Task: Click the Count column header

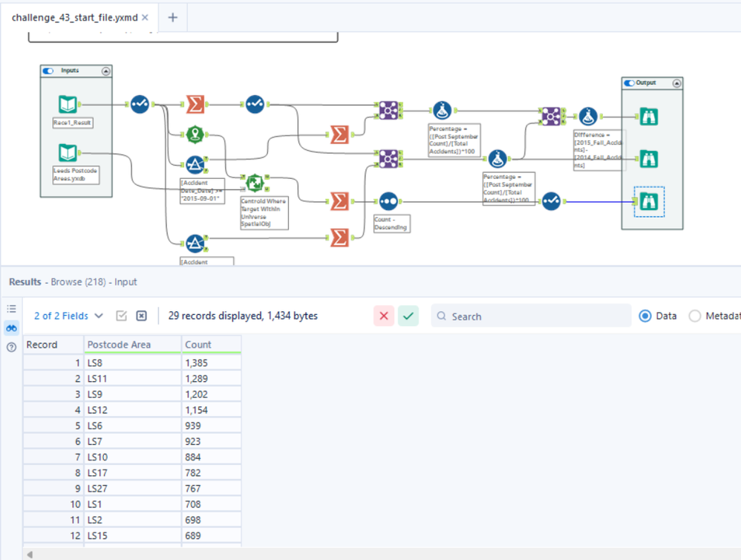Action: [x=212, y=345]
